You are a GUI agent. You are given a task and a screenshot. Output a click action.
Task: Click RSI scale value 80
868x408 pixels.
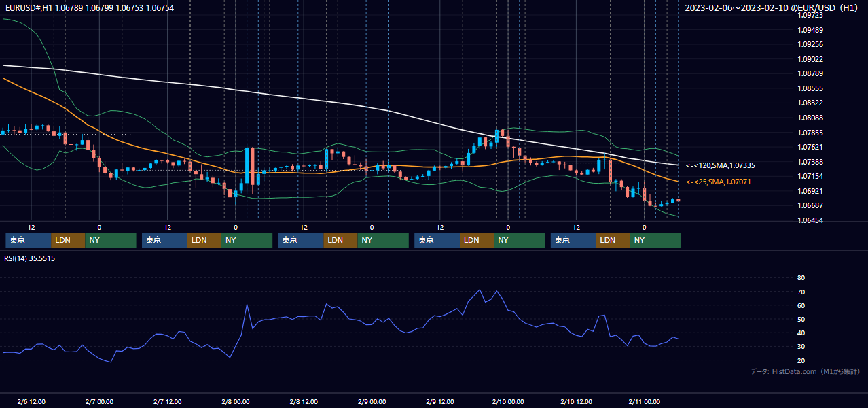[x=801, y=278]
